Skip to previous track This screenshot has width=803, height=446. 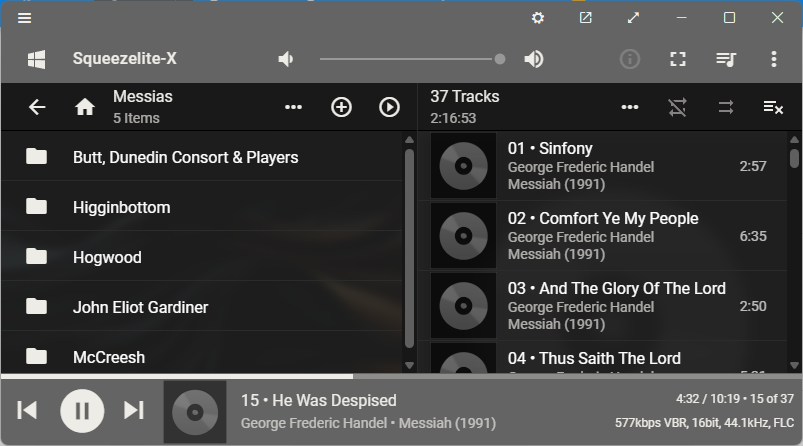click(27, 410)
